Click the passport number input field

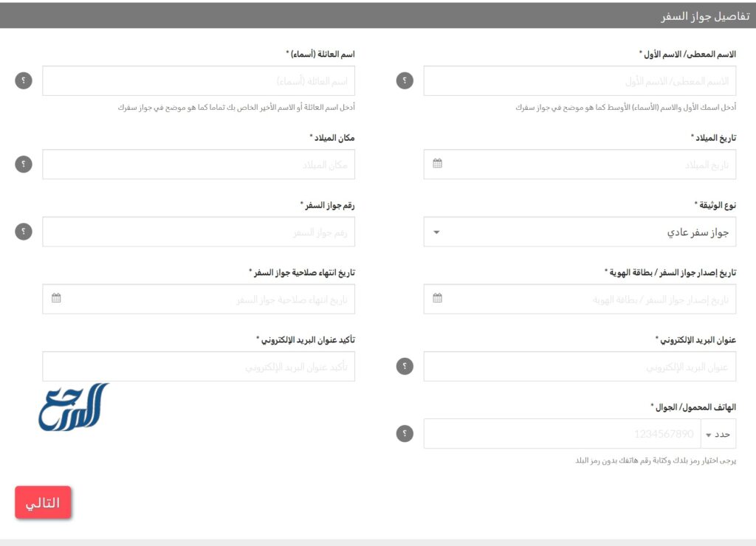[x=199, y=231]
